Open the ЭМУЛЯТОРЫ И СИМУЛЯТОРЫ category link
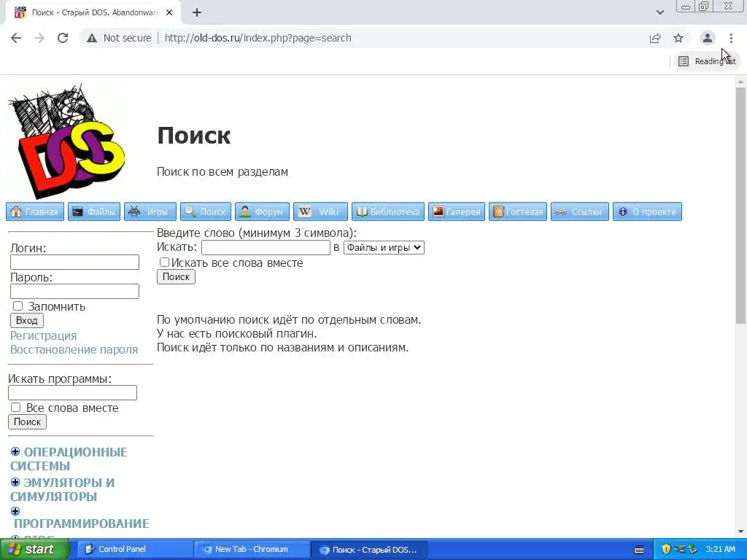Screen dimensions: 747x560 63,489
